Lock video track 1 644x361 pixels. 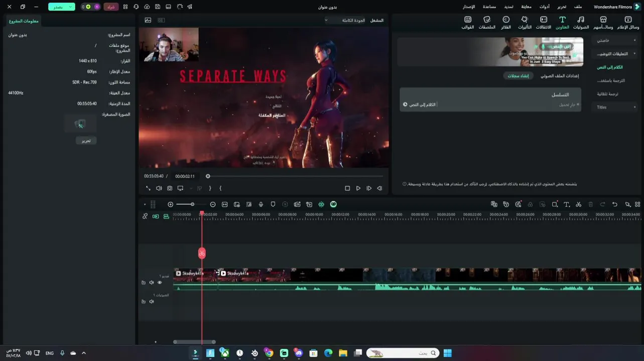144,283
